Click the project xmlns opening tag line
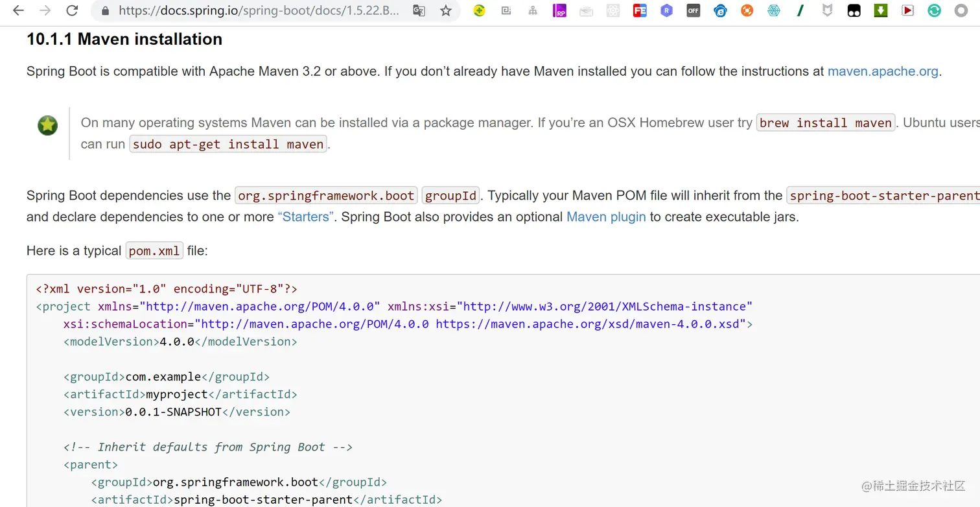980x507 pixels. tap(394, 307)
